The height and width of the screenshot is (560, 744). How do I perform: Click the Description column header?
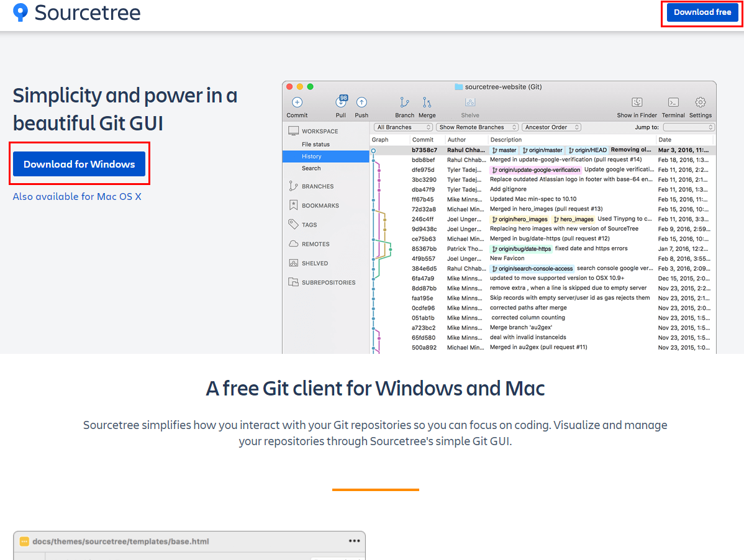[x=506, y=140]
